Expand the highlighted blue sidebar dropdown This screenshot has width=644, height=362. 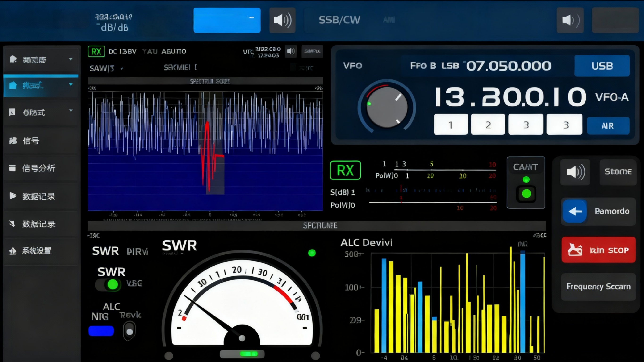[x=71, y=84]
